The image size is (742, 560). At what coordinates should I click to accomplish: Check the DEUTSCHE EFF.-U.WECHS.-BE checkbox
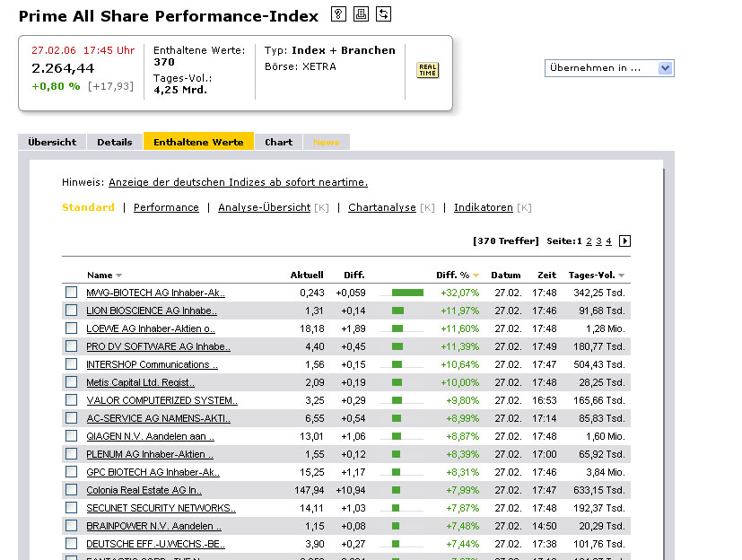pos(72,544)
